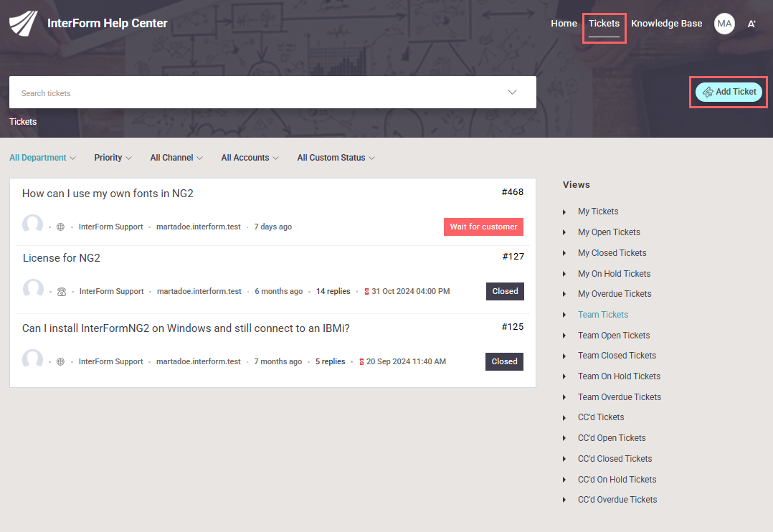Click web channel globe icon on ticket #125

61,361
